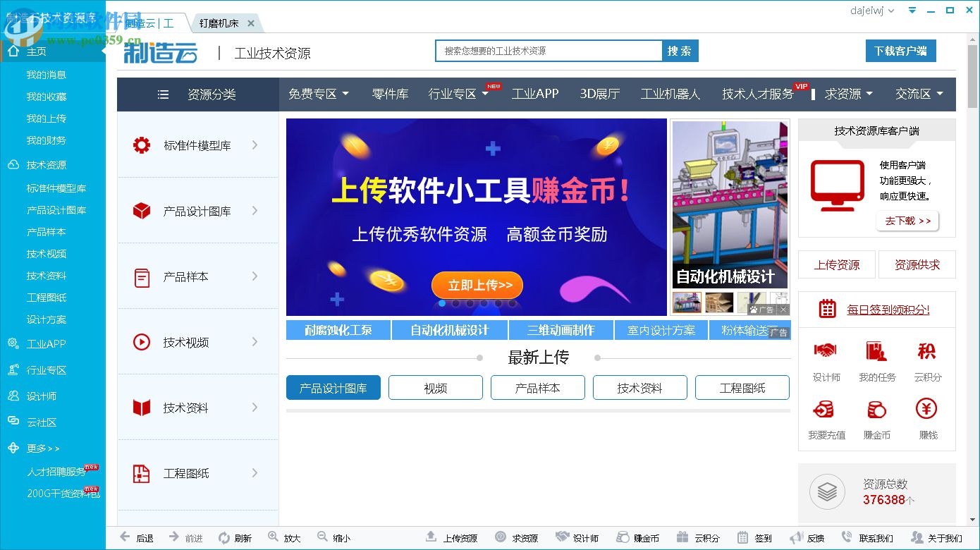Select the 标准件模型库 gear icon
The width and height of the screenshot is (980, 550).
(x=140, y=145)
